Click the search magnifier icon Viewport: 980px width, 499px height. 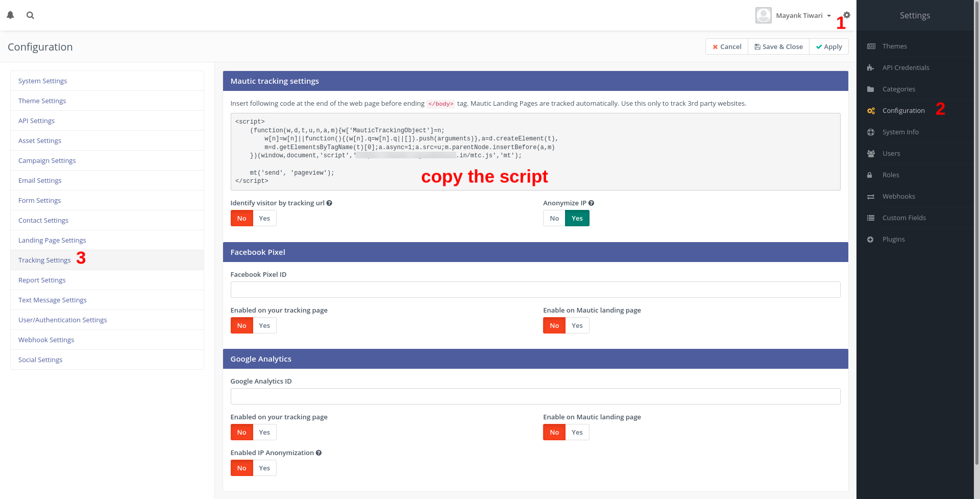[x=30, y=15]
